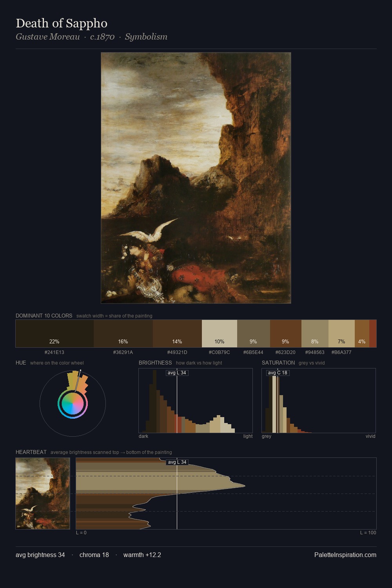The height and width of the screenshot is (588, 392).
Task: Click the 'dark' axis label
Action: pos(143,436)
